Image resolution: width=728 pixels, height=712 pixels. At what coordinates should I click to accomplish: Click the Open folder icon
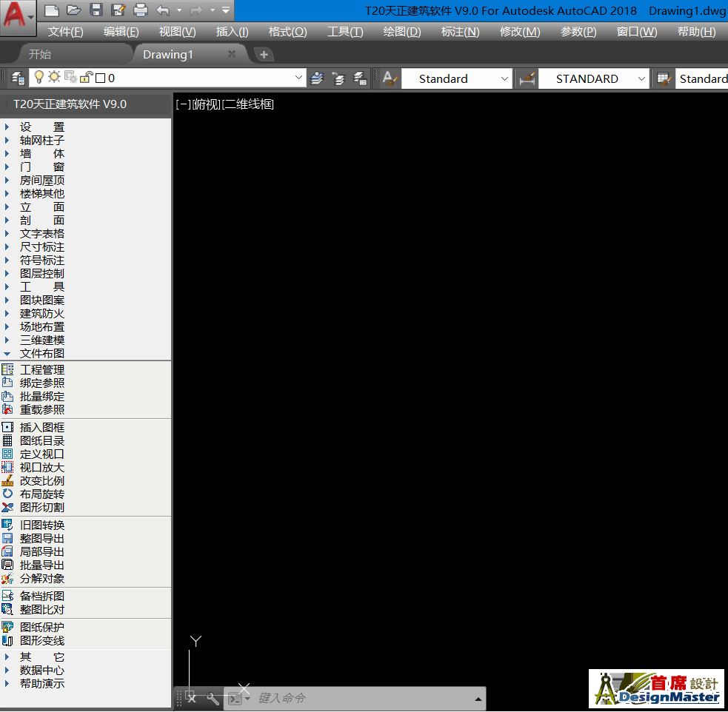(74, 10)
